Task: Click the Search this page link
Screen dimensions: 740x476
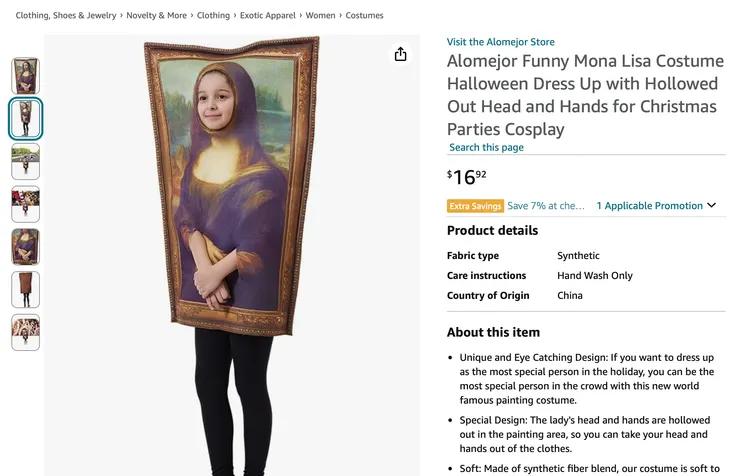Action: tap(486, 148)
